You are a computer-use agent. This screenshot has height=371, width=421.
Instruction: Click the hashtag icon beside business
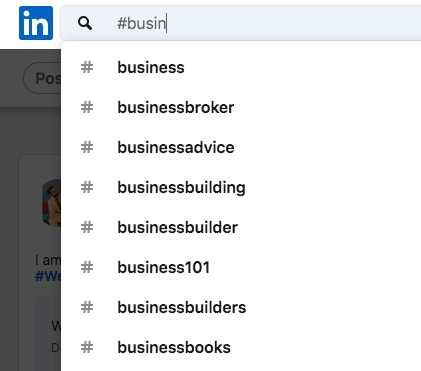(x=87, y=67)
